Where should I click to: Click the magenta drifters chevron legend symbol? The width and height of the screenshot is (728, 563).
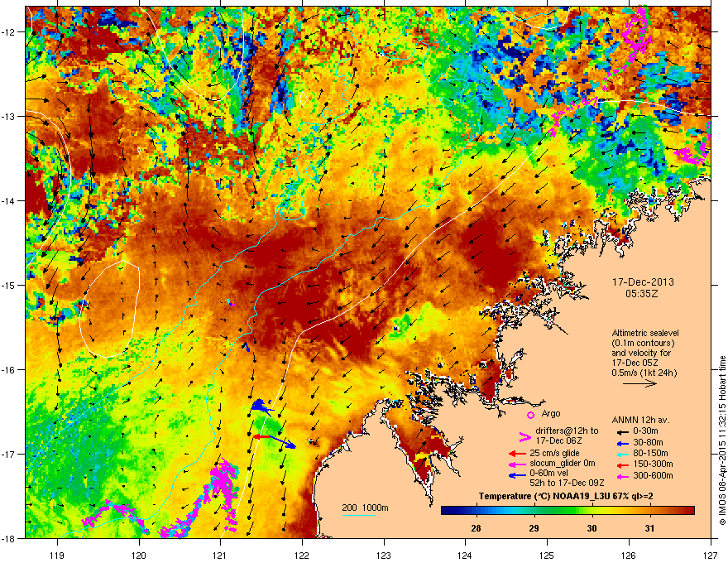(524, 437)
